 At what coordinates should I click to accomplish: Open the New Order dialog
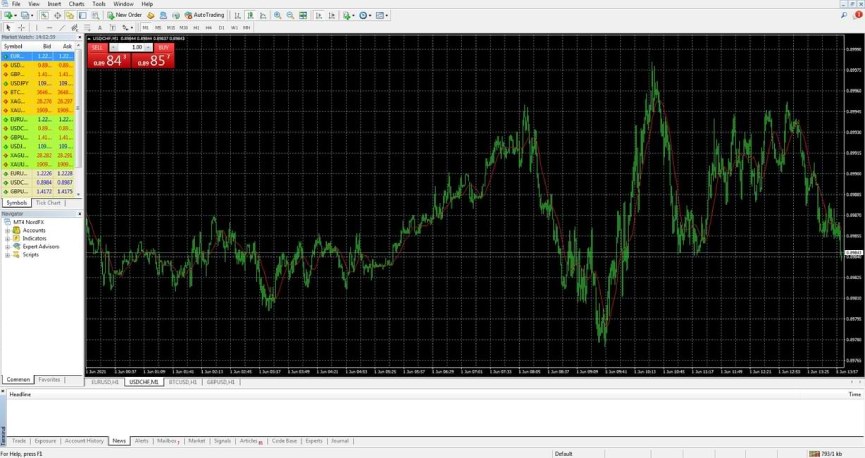(x=124, y=15)
